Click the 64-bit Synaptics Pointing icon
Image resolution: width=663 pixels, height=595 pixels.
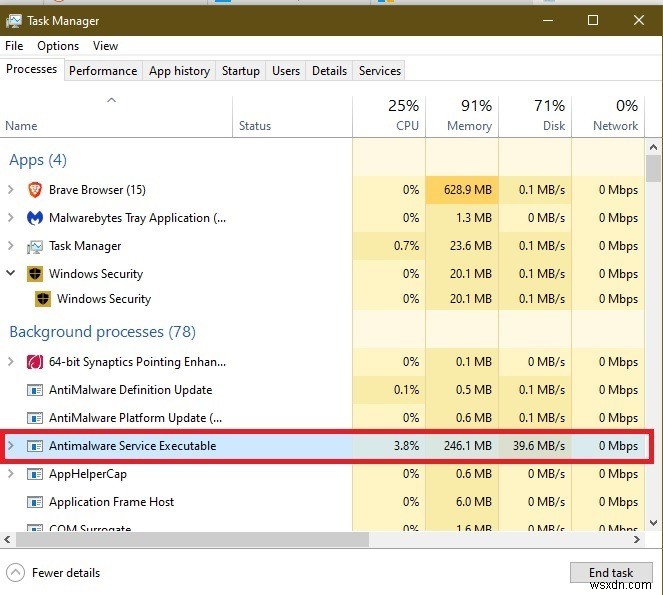coord(35,362)
